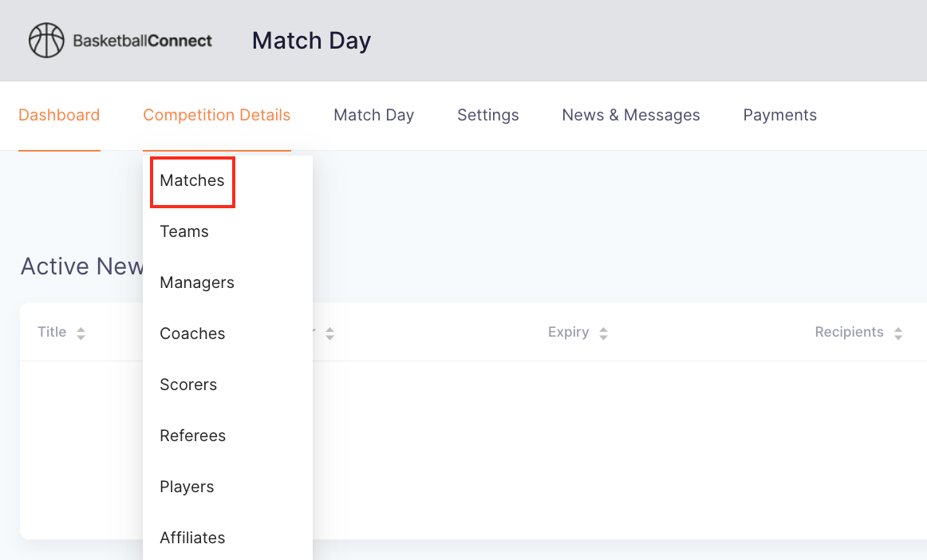Go to Scorers via the menu
Image resolution: width=927 pixels, height=560 pixels.
(x=188, y=385)
